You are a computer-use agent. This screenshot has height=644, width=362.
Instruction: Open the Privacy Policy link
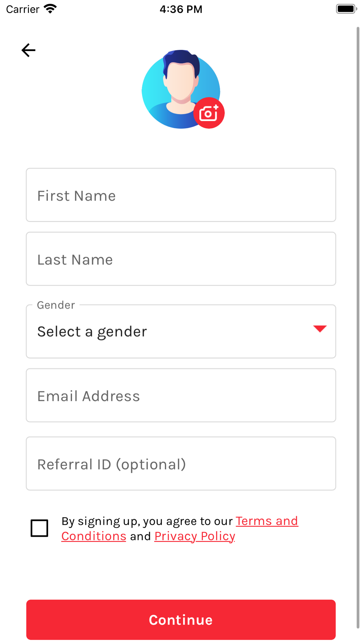pos(195,536)
